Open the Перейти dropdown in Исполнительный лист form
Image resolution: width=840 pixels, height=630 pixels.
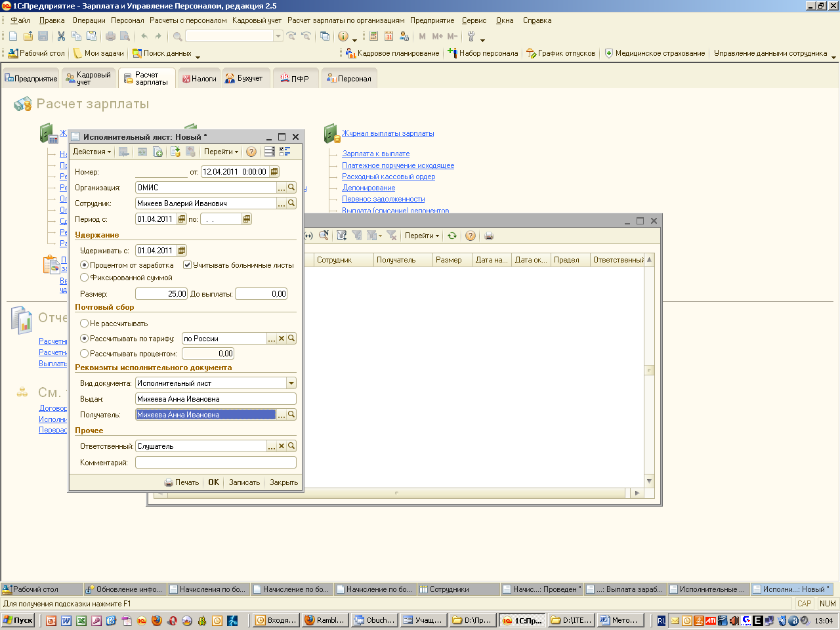pos(221,152)
